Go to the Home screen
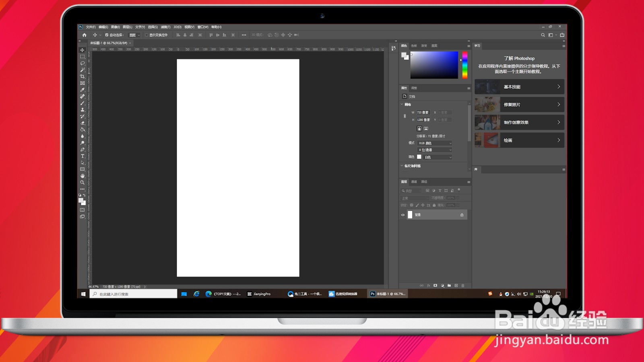Screen dimensions: 644x362 pyautogui.click(x=85, y=35)
